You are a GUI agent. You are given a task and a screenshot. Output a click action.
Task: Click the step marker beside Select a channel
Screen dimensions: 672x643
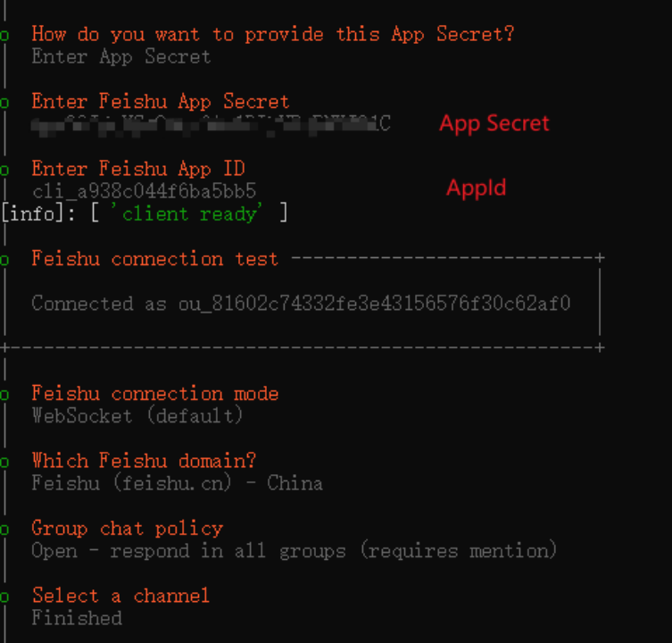coord(4,596)
